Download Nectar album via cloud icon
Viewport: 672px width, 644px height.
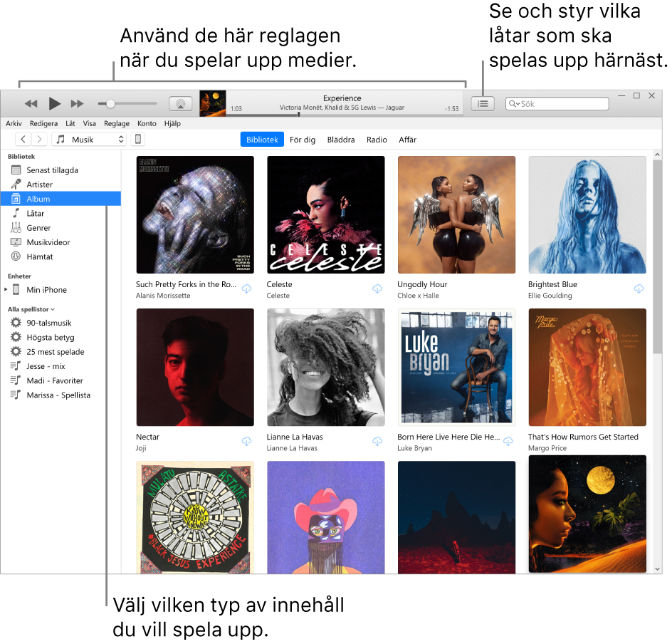tap(246, 441)
